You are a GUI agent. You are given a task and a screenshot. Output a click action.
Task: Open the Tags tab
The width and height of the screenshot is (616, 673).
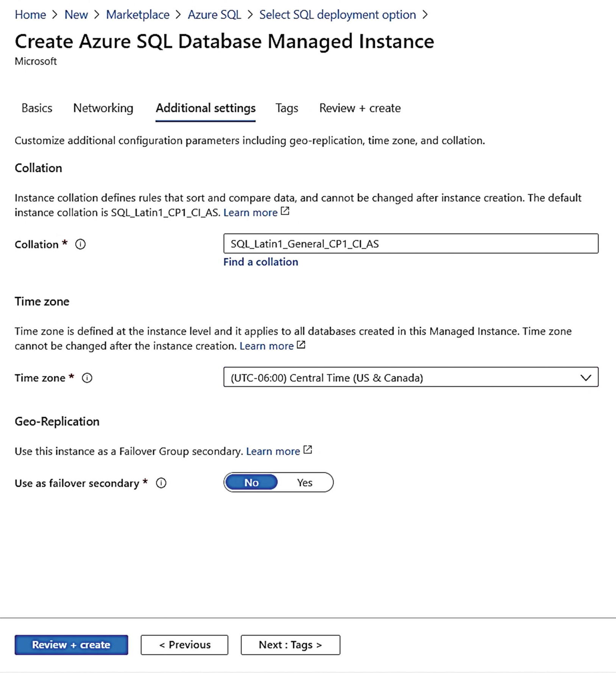tap(287, 108)
